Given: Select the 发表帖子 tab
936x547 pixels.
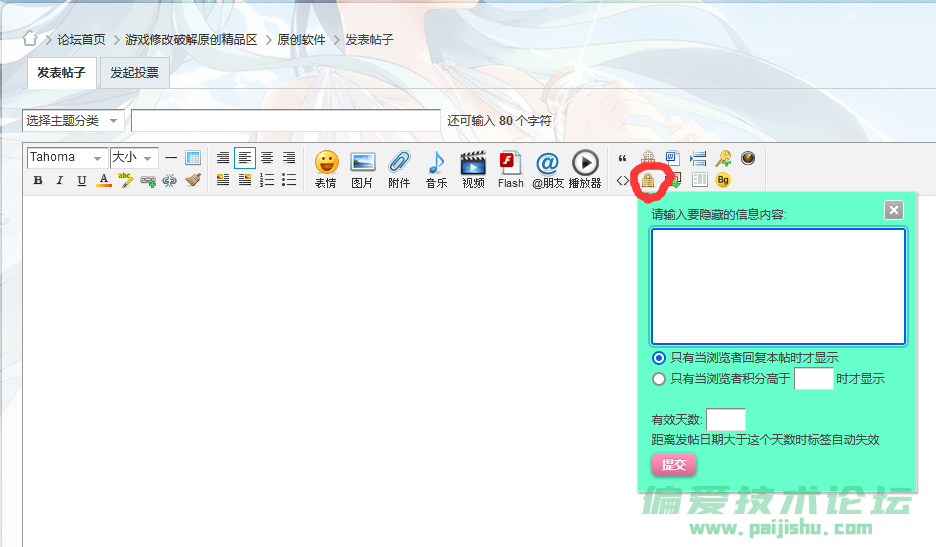Looking at the screenshot, I should (x=62, y=73).
